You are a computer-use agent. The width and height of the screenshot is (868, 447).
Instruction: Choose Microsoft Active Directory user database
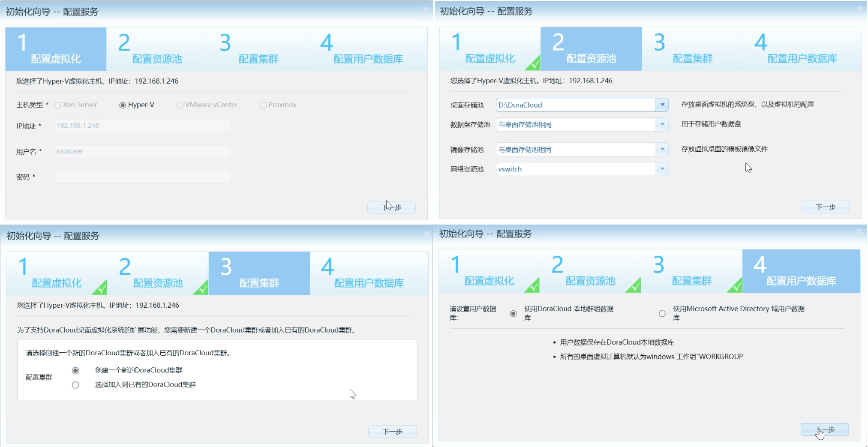[662, 314]
